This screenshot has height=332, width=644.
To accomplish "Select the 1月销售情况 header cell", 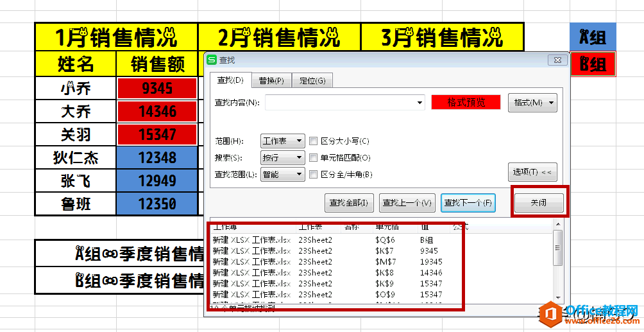I will click(x=116, y=37).
